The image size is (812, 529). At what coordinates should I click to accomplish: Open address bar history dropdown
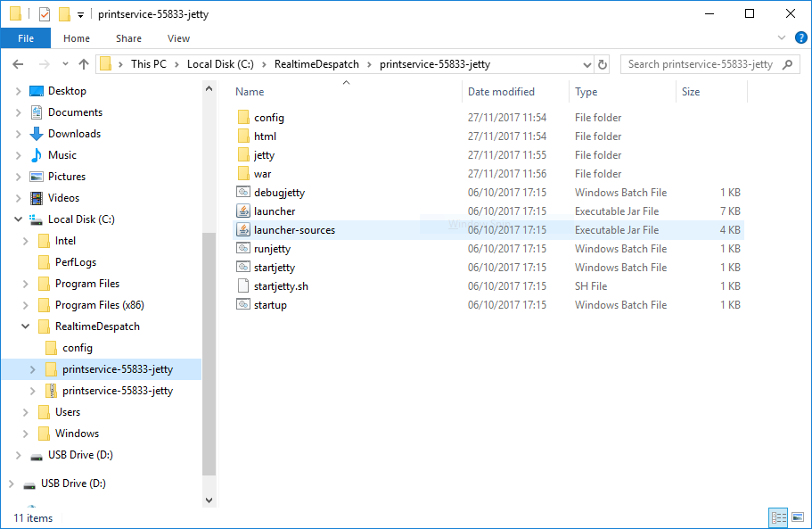(586, 64)
